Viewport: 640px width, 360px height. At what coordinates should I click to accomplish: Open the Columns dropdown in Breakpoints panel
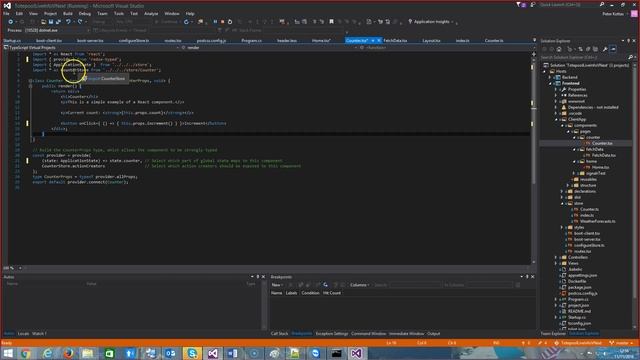tap(360, 285)
